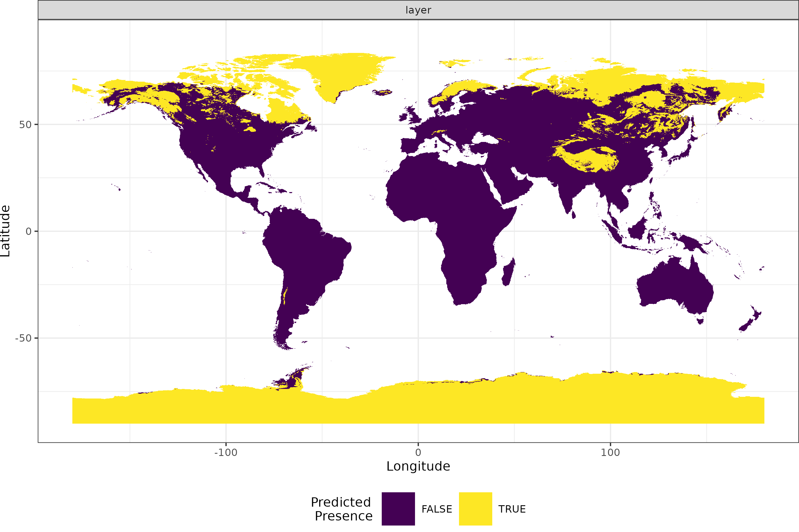The width and height of the screenshot is (799, 532).
Task: Click the 0 latitude tick label
Action: 28,232
